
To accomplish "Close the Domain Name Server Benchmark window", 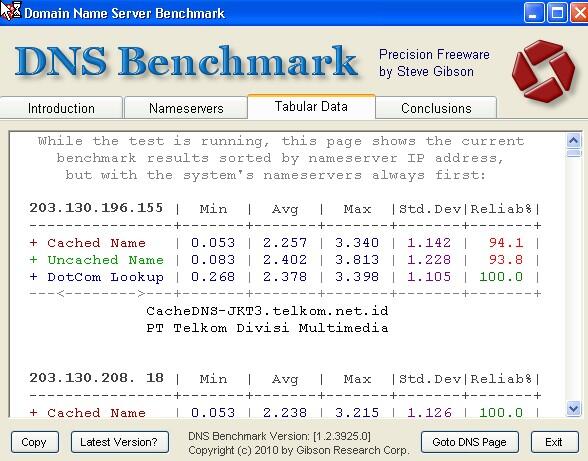I will click(579, 13).
